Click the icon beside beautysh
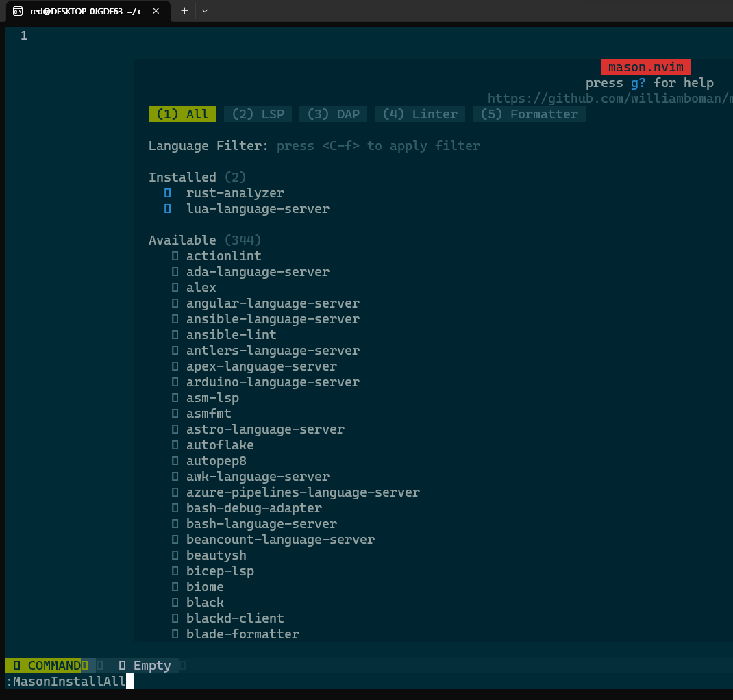733x700 pixels. [x=175, y=555]
